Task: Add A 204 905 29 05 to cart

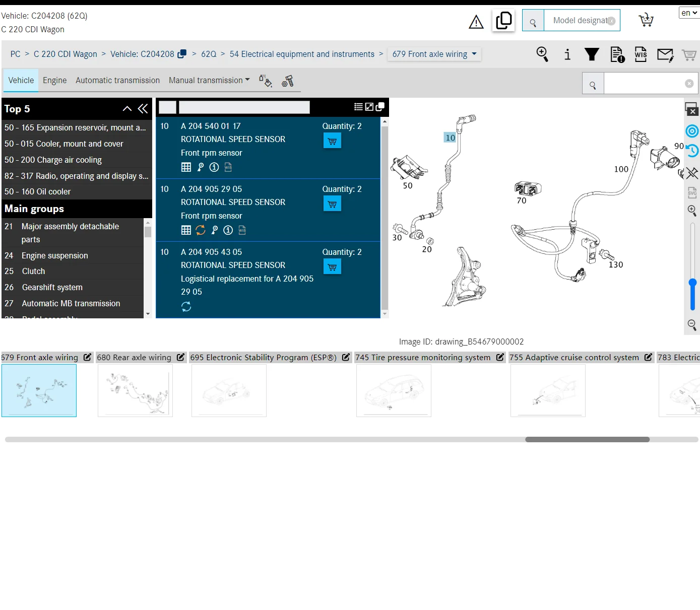Action: 332,204
